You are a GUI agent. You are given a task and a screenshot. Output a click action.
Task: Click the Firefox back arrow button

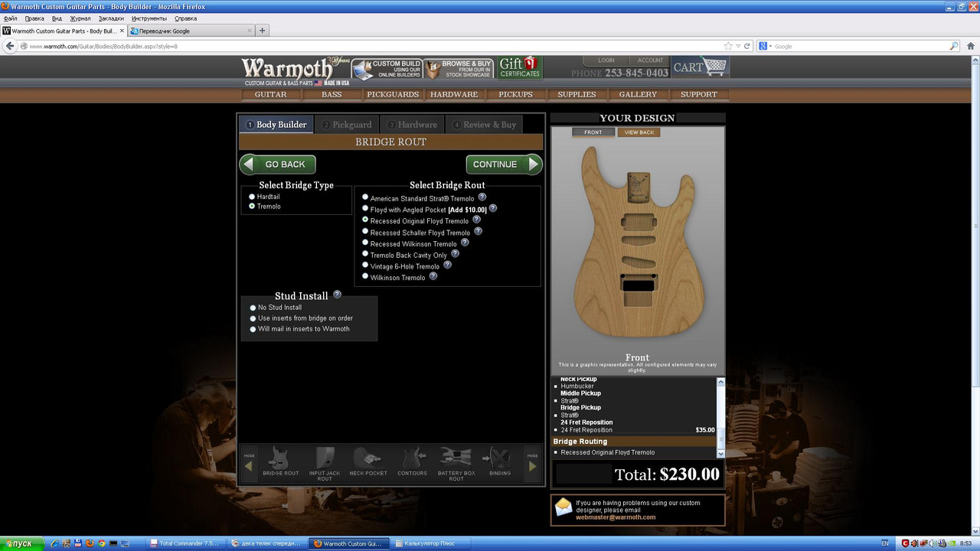coord(11,46)
